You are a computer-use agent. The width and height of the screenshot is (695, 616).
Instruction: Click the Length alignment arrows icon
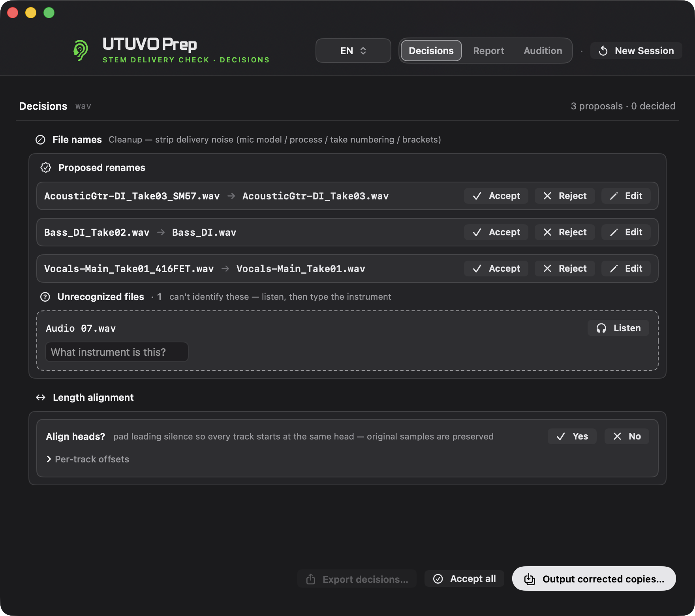[41, 397]
